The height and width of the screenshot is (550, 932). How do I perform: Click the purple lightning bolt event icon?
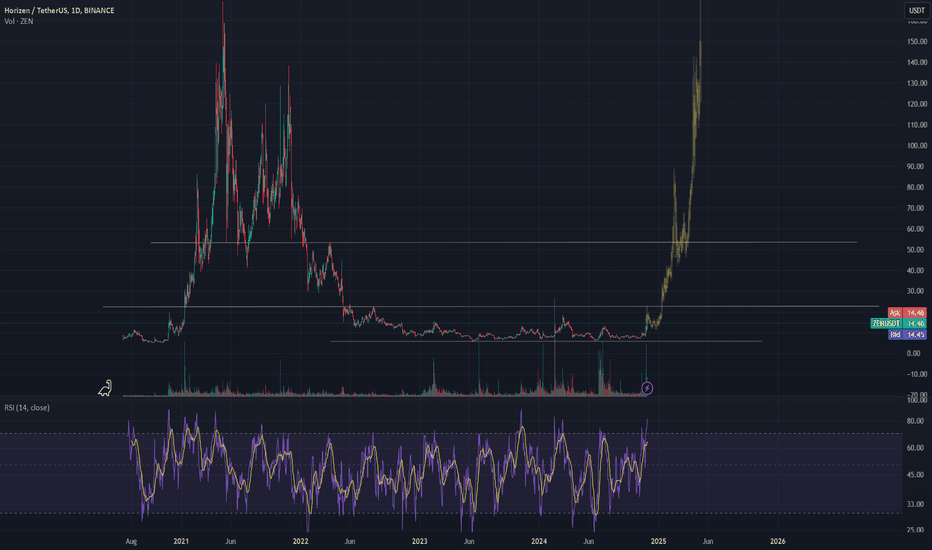point(647,388)
